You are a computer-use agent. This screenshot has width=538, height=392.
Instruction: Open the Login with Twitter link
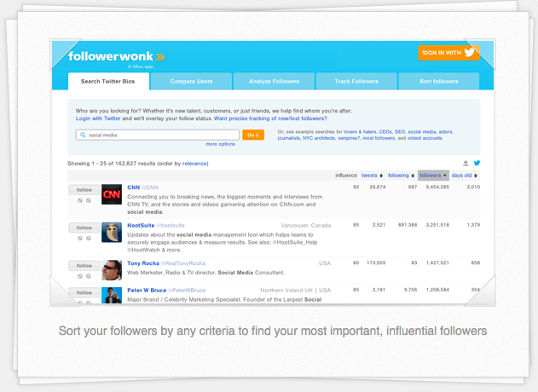pyautogui.click(x=98, y=118)
